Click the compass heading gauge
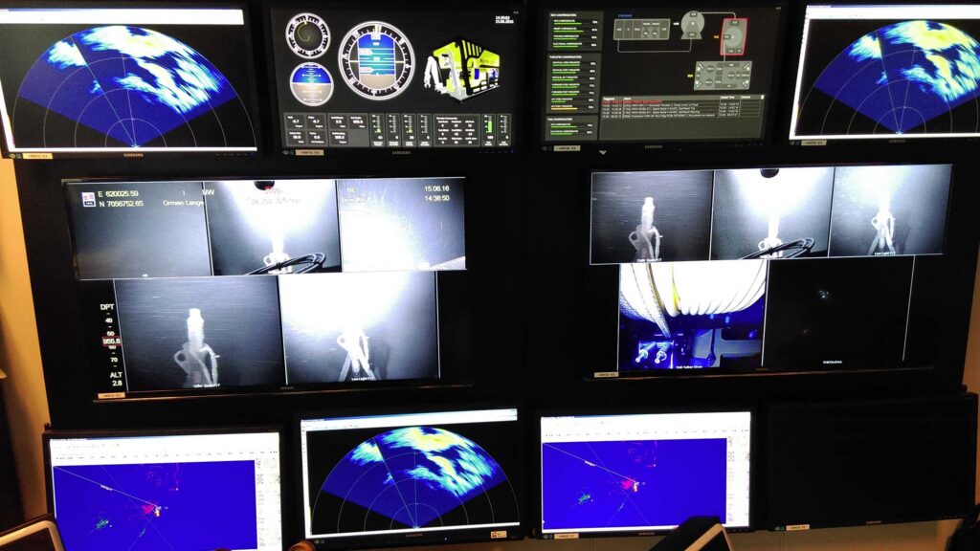Viewport: 980px width, 551px height. click(x=307, y=35)
